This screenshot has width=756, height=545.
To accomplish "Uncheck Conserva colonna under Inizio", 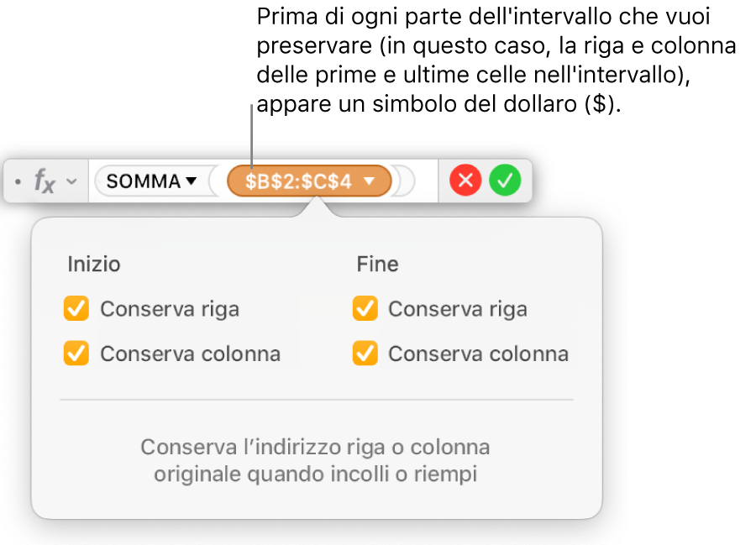I will point(76,354).
